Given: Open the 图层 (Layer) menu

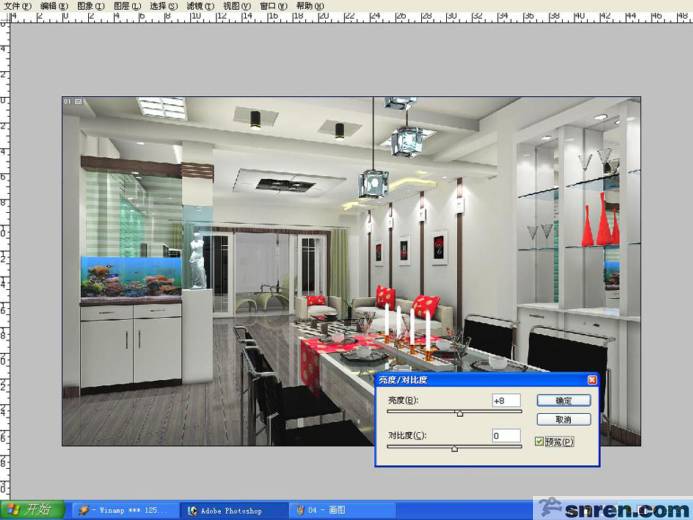Looking at the screenshot, I should tap(127, 6).
